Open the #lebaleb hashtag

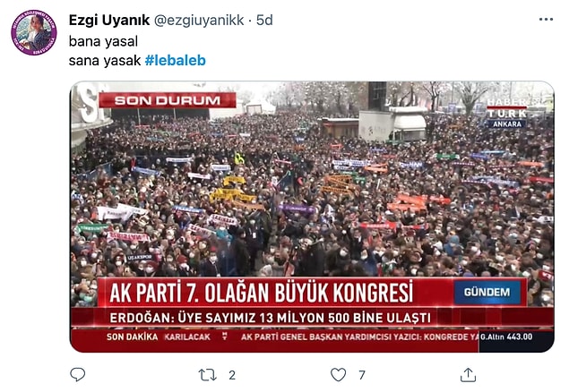click(x=176, y=60)
